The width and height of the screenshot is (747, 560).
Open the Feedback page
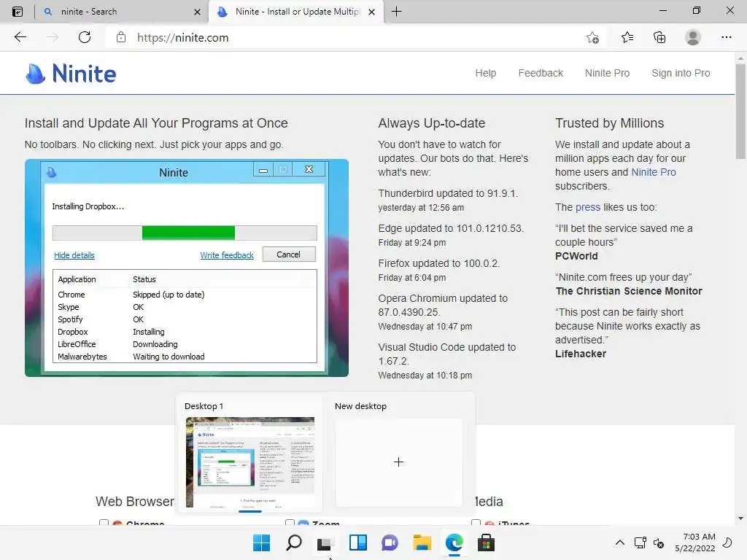tap(541, 73)
